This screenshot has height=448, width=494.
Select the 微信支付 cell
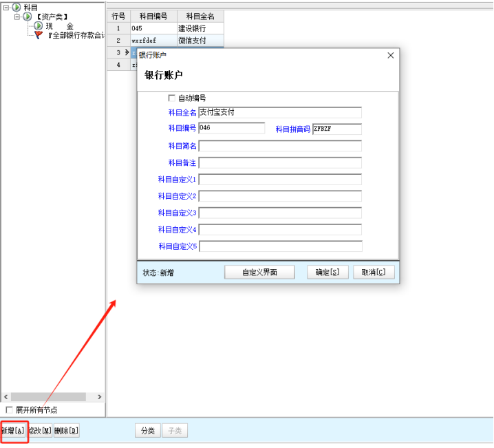coord(200,41)
